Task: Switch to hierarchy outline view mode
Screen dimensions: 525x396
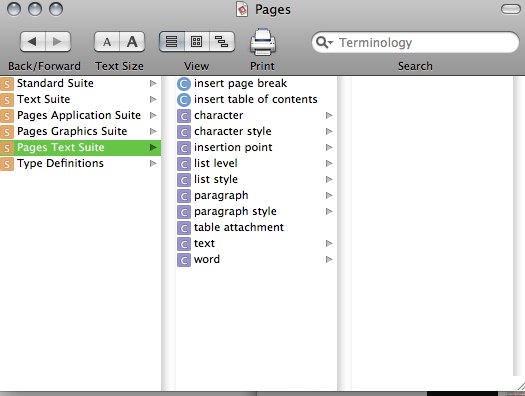Action: pos(222,42)
